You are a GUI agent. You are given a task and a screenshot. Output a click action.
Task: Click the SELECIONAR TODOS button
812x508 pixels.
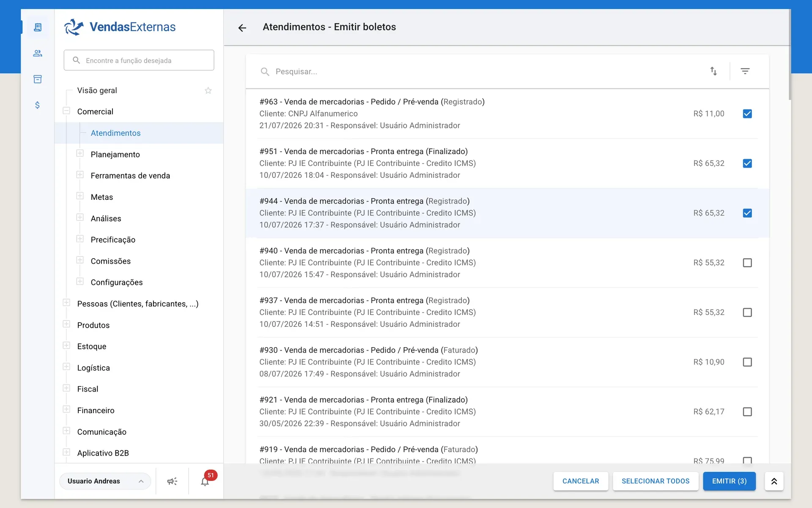click(656, 481)
